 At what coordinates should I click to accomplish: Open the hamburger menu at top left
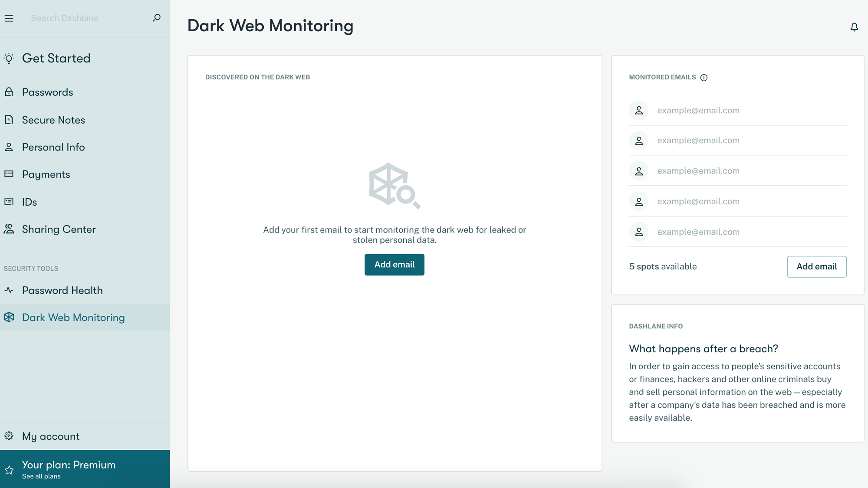tap(9, 18)
